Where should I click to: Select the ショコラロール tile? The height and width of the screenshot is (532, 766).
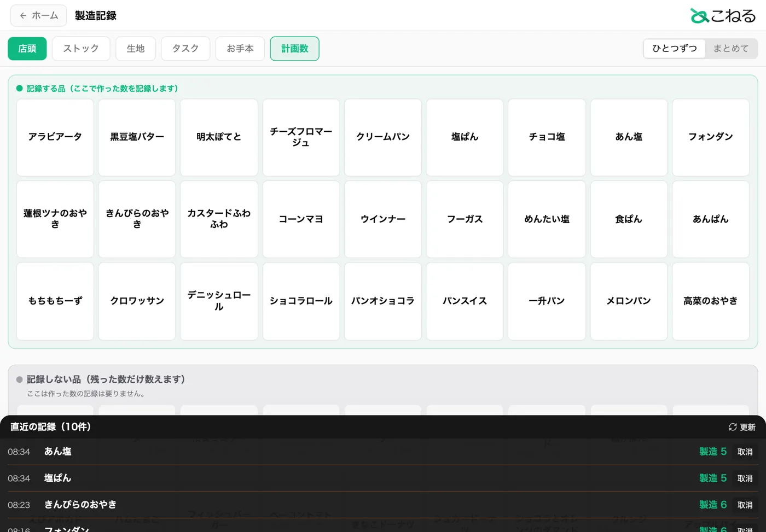tap(301, 301)
